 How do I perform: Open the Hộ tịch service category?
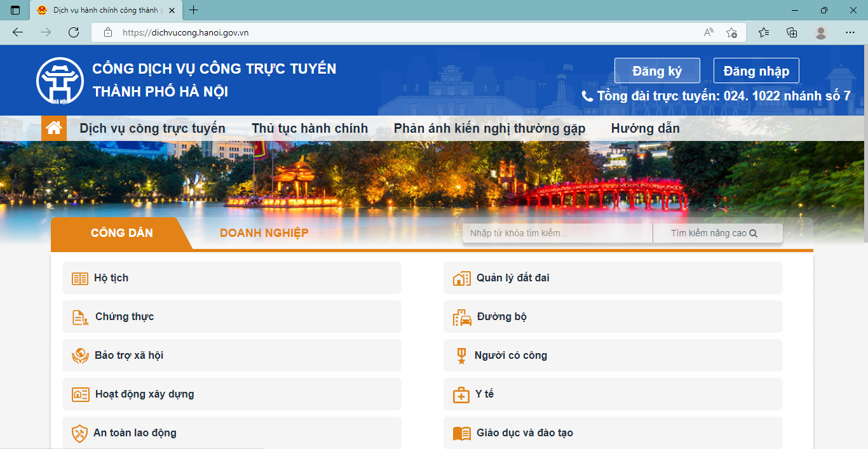click(x=232, y=278)
